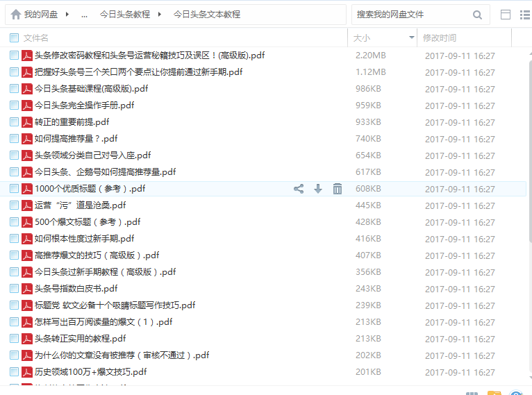Sort by the 修改时间 column header
The height and width of the screenshot is (395, 532).
(440, 37)
